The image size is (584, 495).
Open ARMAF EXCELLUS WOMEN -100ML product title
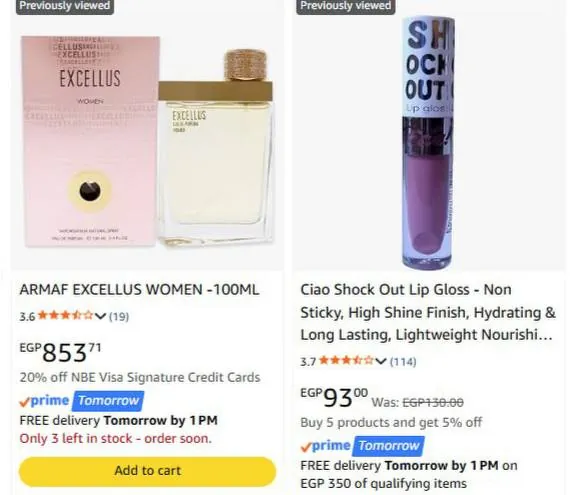(139, 289)
